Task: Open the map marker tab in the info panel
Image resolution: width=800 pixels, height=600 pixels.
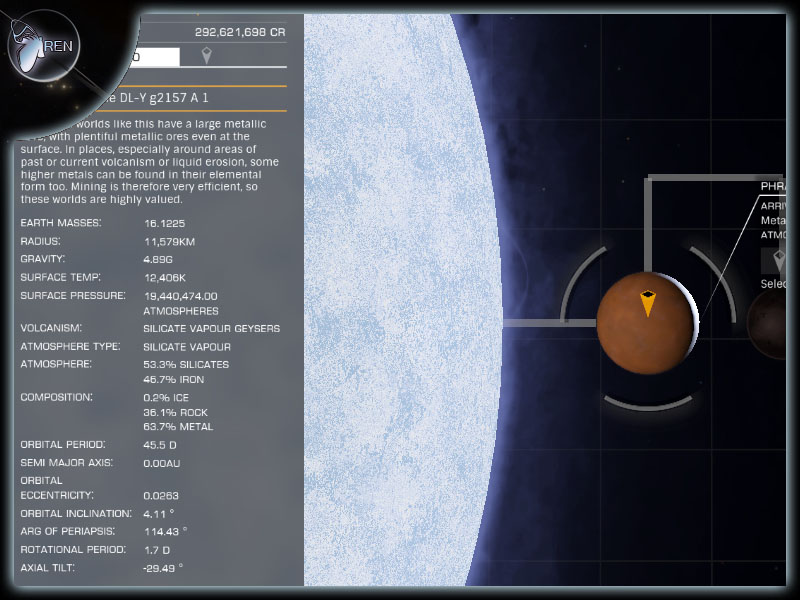Action: click(x=206, y=56)
